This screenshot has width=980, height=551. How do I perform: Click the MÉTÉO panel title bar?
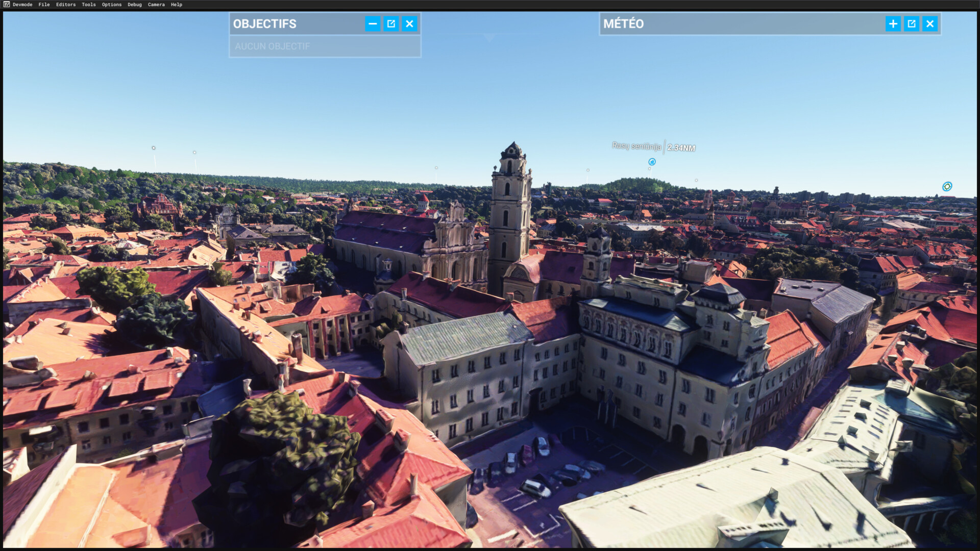click(740, 23)
